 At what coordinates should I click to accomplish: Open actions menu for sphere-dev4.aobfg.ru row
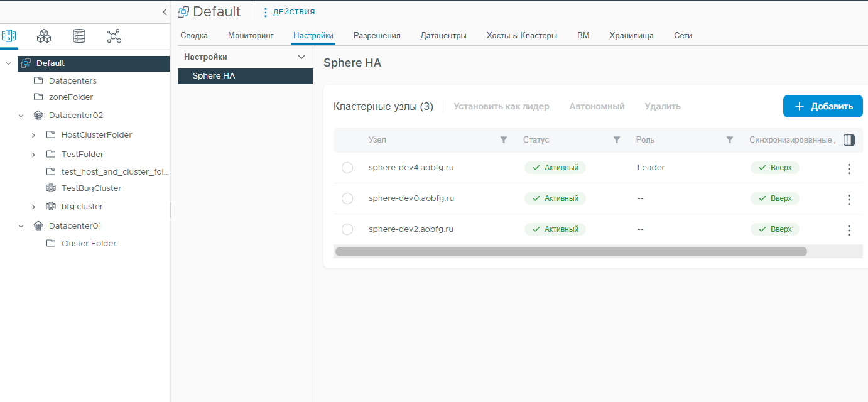point(849,169)
